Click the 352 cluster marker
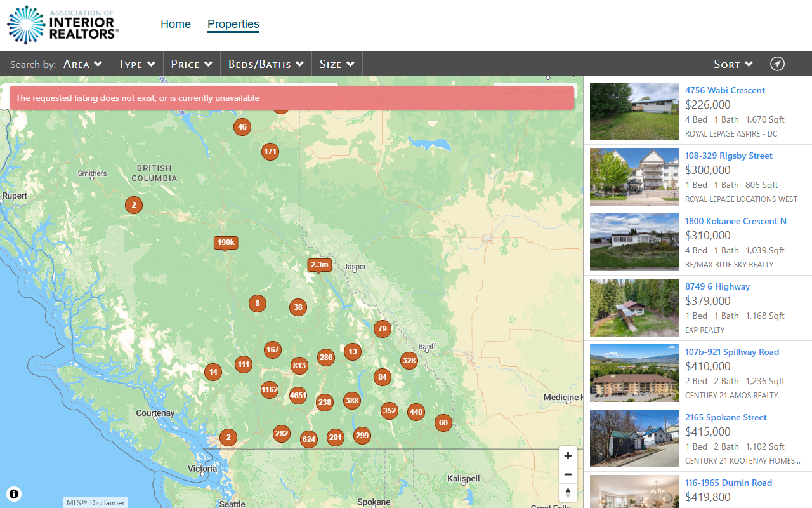The width and height of the screenshot is (812, 508). point(390,411)
